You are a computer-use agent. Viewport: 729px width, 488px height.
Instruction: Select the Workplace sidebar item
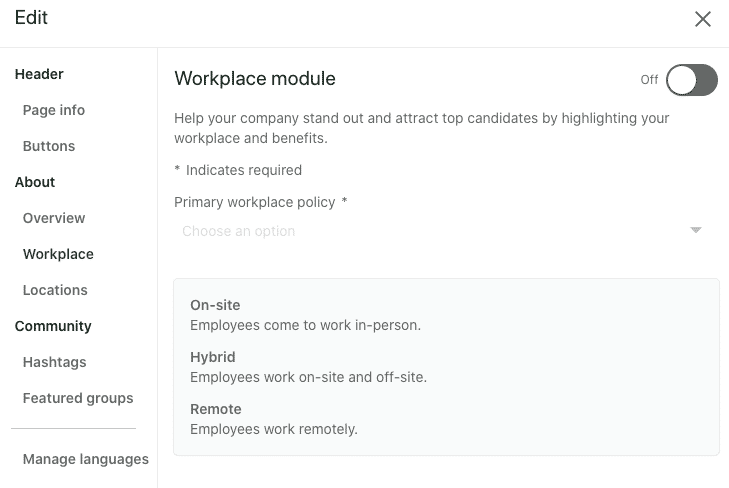click(58, 254)
